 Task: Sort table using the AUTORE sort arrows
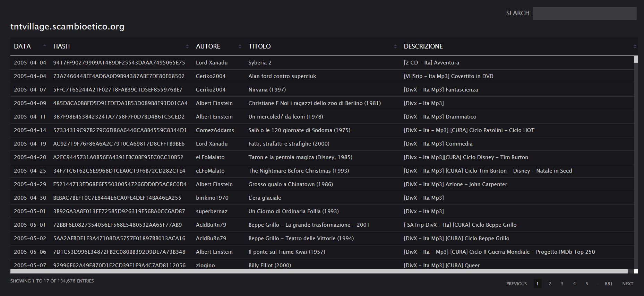tap(240, 46)
